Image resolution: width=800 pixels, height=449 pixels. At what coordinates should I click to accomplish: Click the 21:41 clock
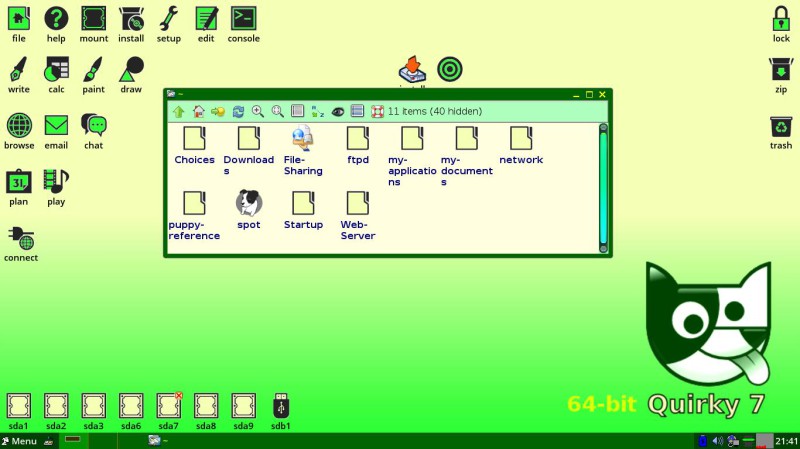click(x=786, y=441)
